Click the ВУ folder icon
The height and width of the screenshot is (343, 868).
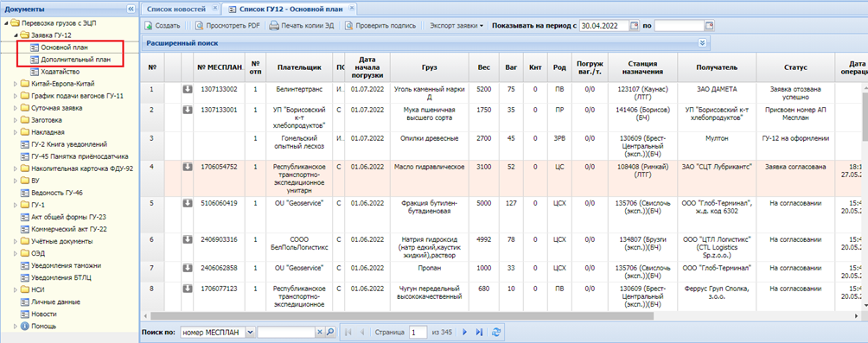coord(24,181)
